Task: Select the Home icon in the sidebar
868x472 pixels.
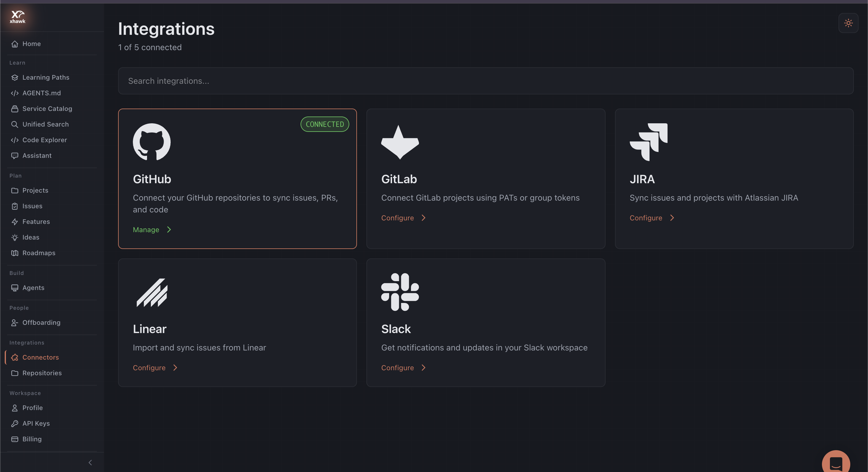Action: pyautogui.click(x=15, y=43)
